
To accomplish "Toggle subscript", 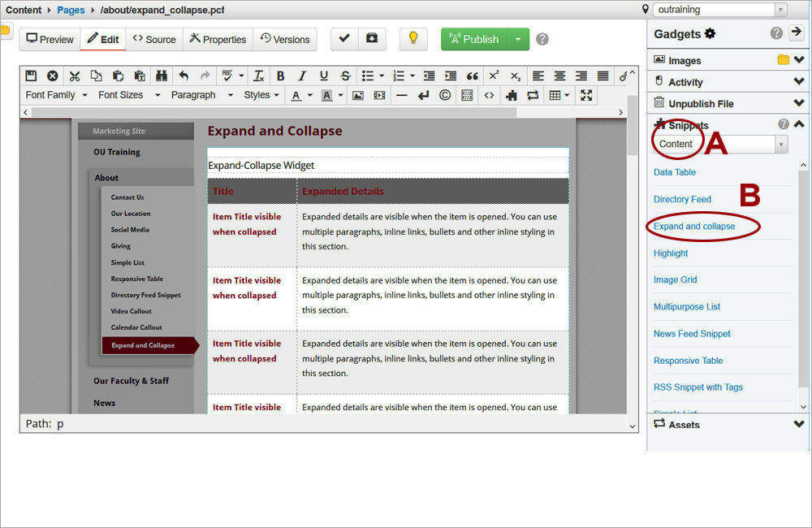I will coord(516,76).
